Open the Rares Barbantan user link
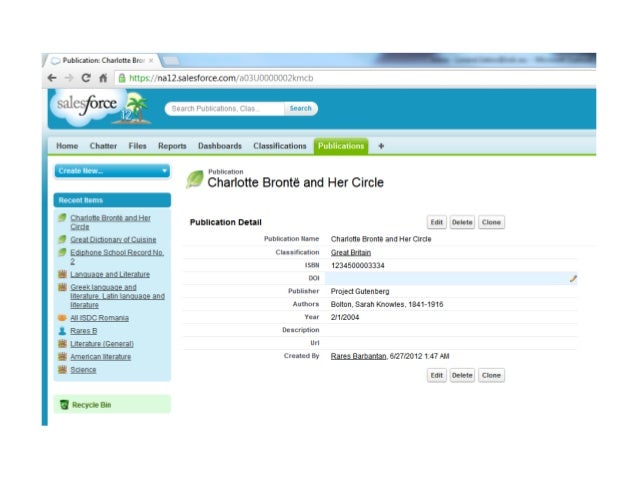The image size is (638, 479). pyautogui.click(x=358, y=356)
